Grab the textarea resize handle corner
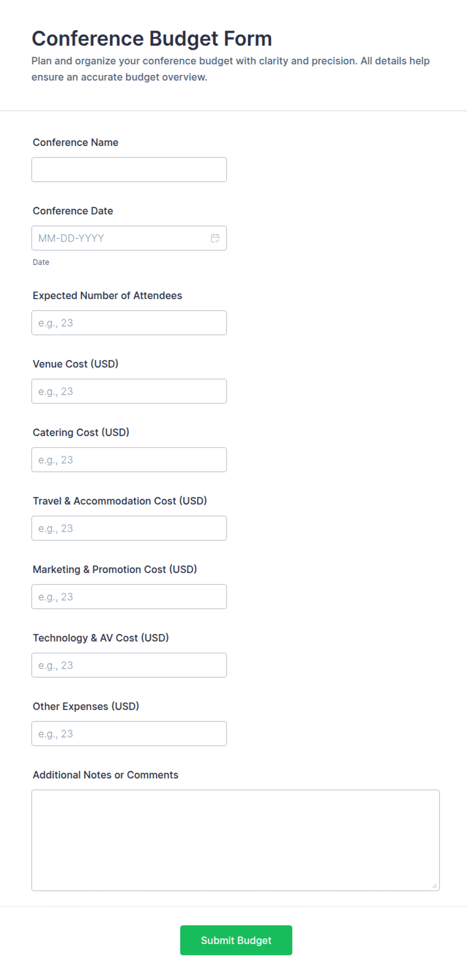 (434, 886)
